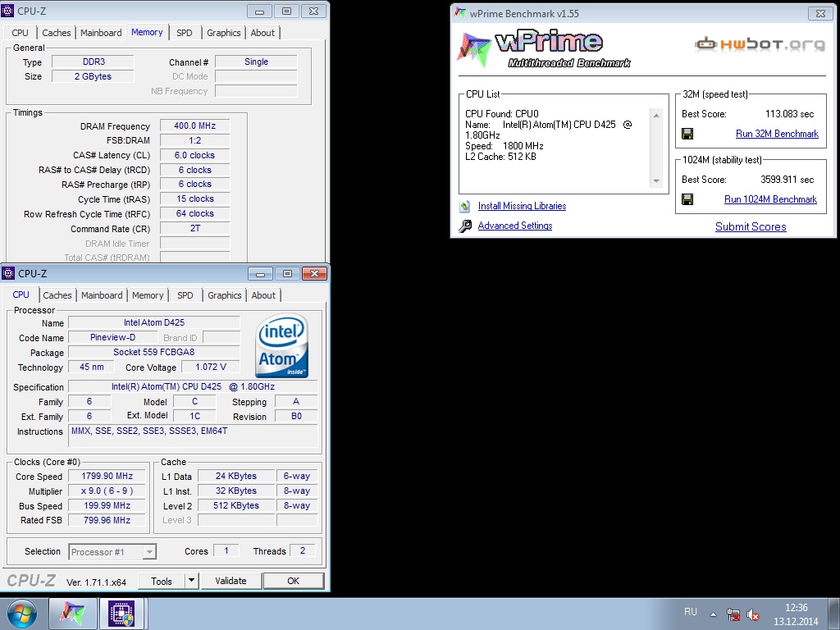Click the Advanced Settings wrench icon

pyautogui.click(x=465, y=226)
